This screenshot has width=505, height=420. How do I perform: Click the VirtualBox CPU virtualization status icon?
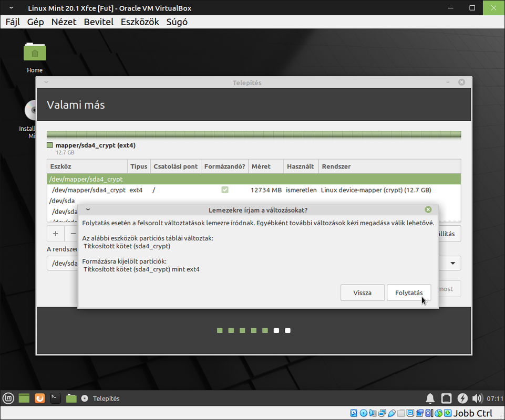click(x=429, y=413)
